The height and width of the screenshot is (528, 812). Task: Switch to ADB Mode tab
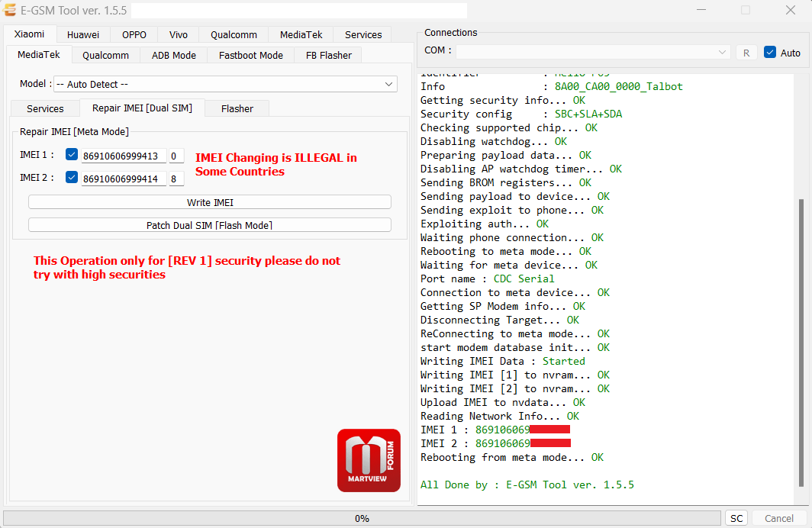coord(173,56)
